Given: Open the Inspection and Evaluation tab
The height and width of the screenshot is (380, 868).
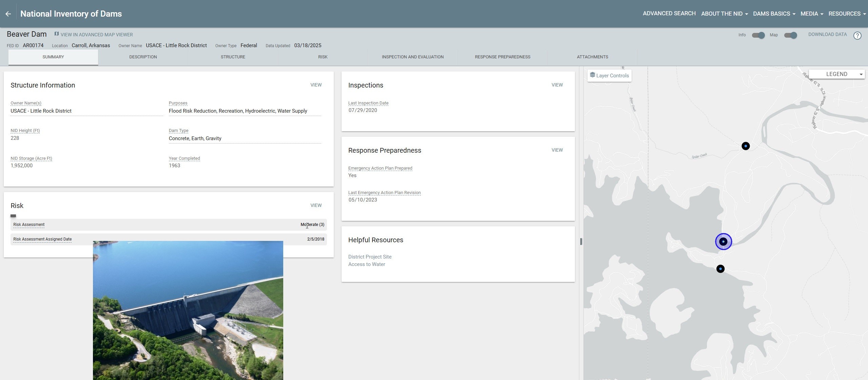Looking at the screenshot, I should [412, 57].
